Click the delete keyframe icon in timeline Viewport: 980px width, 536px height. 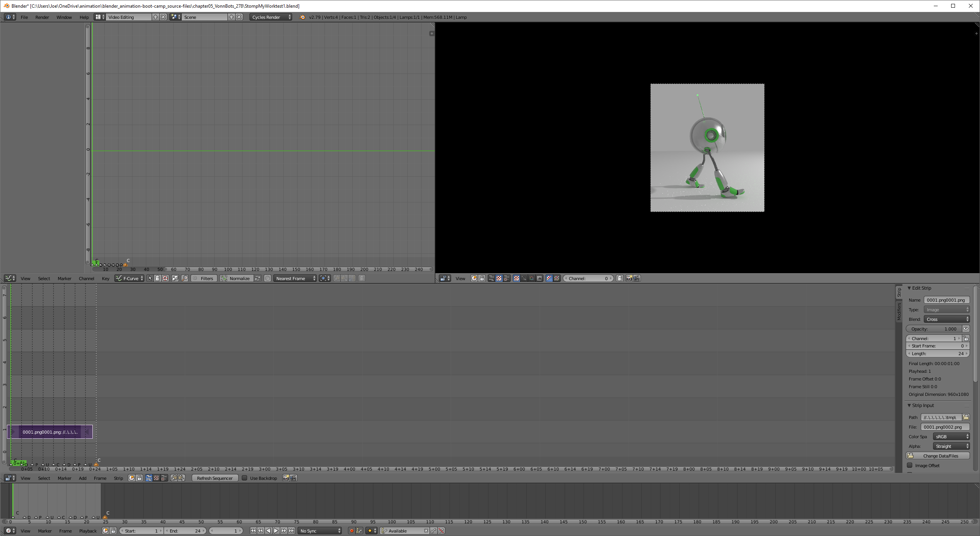441,531
